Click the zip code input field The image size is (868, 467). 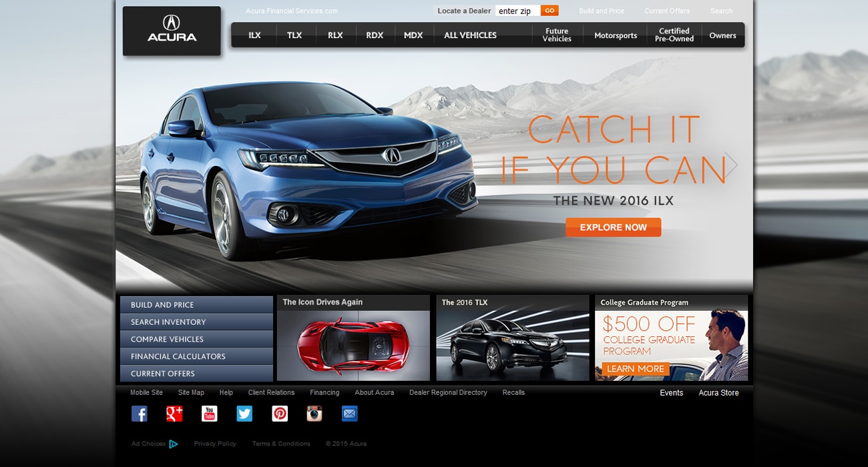click(517, 11)
